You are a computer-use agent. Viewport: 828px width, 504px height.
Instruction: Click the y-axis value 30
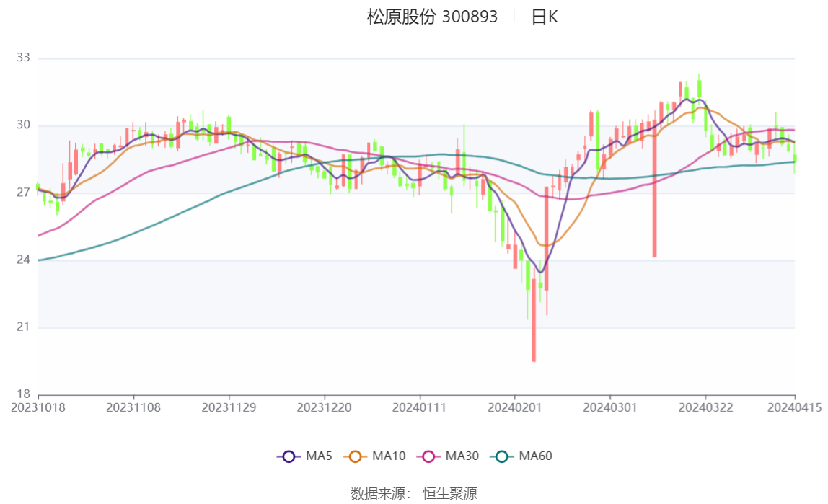[x=23, y=125]
